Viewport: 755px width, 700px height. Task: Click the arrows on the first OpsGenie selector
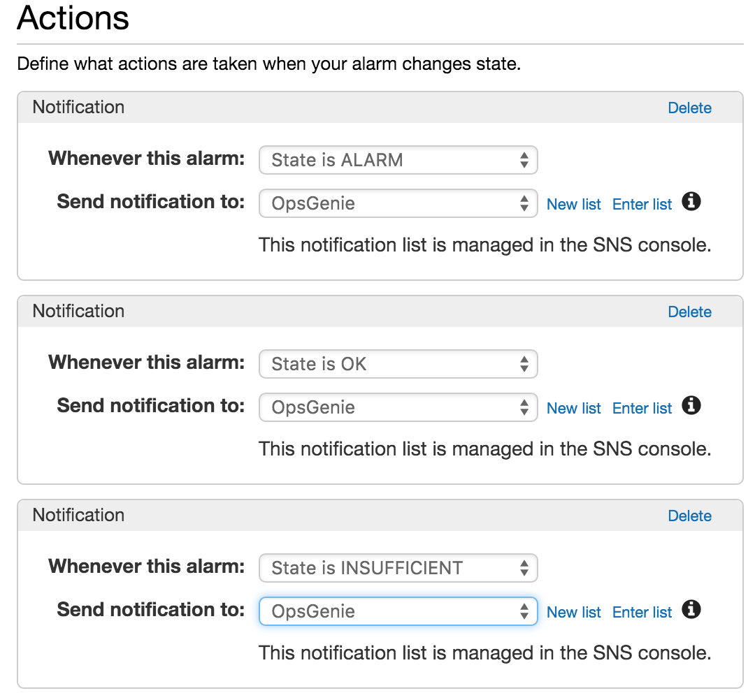coord(524,203)
